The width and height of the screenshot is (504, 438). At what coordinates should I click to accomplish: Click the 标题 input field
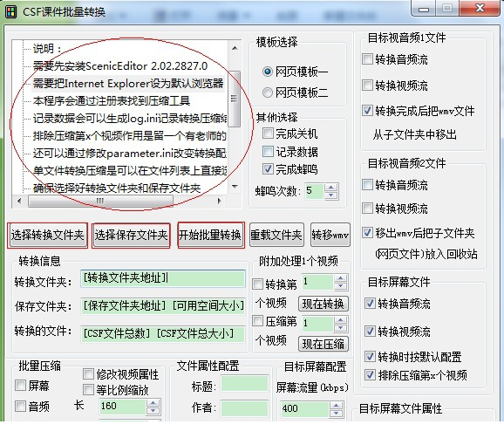pos(245,383)
